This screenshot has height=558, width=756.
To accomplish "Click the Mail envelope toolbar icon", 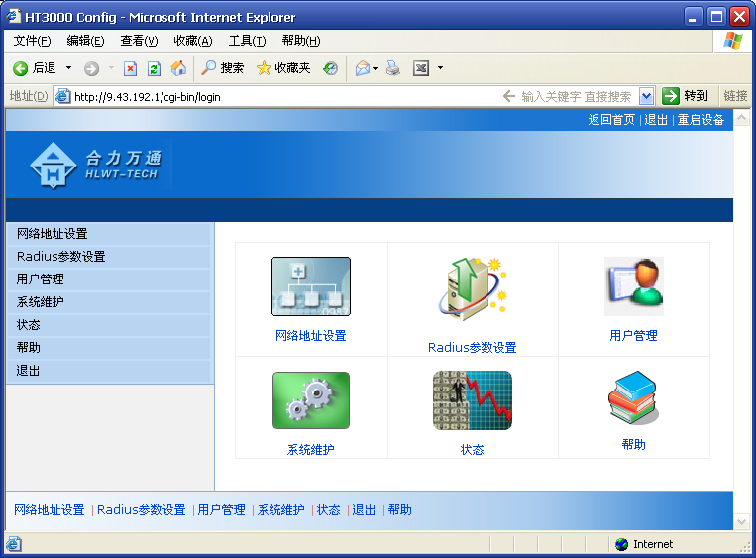I will click(363, 68).
